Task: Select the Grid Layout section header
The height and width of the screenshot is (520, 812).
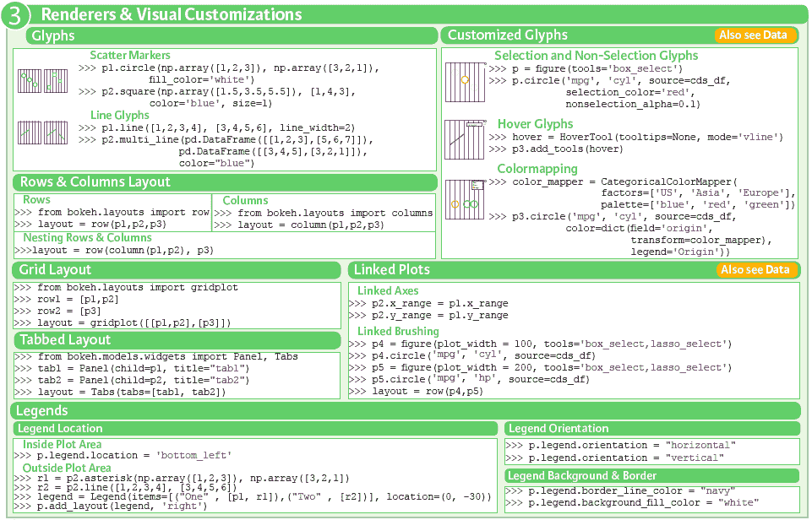Action: point(56,270)
